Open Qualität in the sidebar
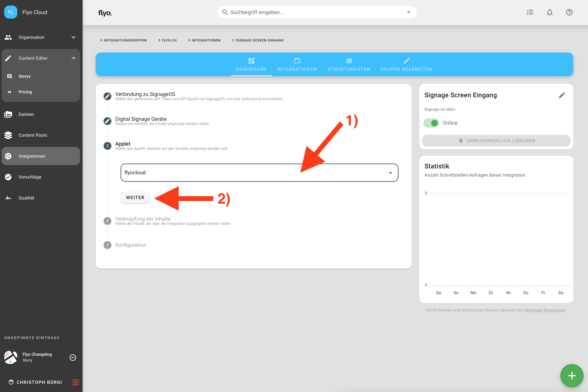588x392 pixels. [x=41, y=198]
